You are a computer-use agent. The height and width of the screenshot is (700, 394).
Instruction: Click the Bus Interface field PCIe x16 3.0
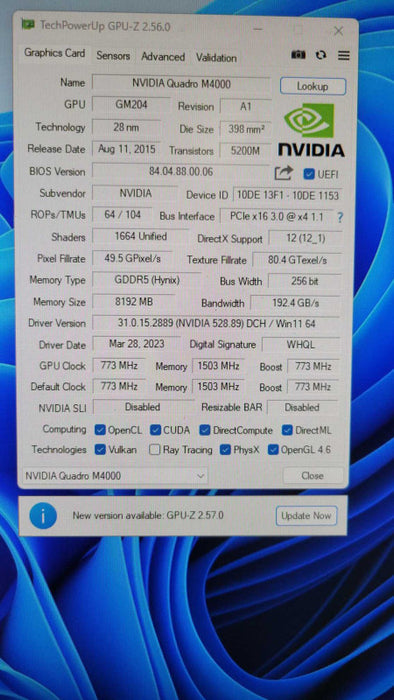(276, 217)
